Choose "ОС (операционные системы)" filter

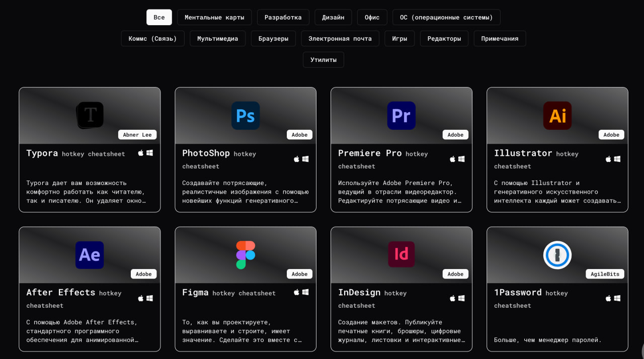(x=446, y=17)
